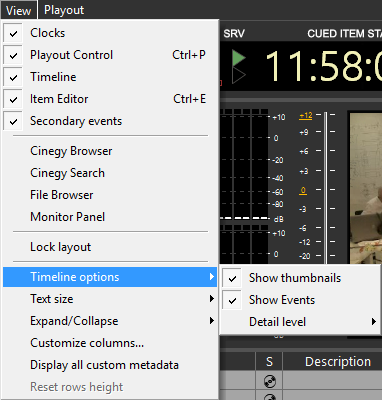Open Cinegy Search panel

(110, 173)
